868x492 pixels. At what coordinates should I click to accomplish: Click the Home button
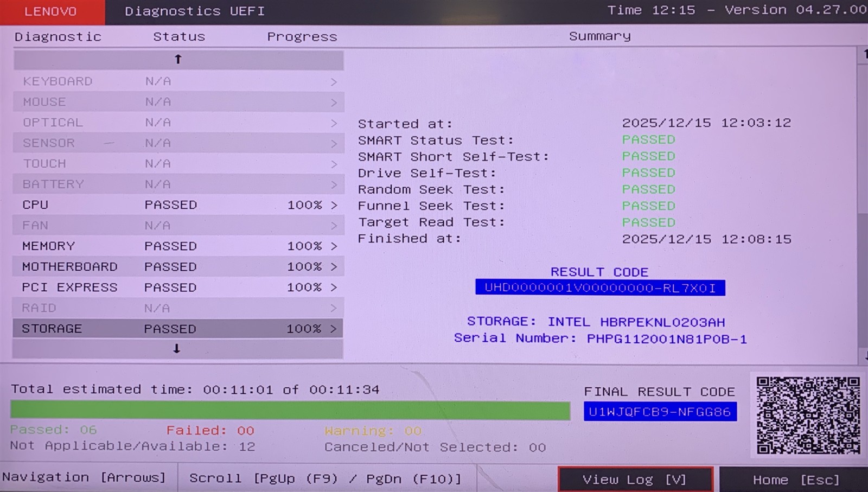[794, 479]
